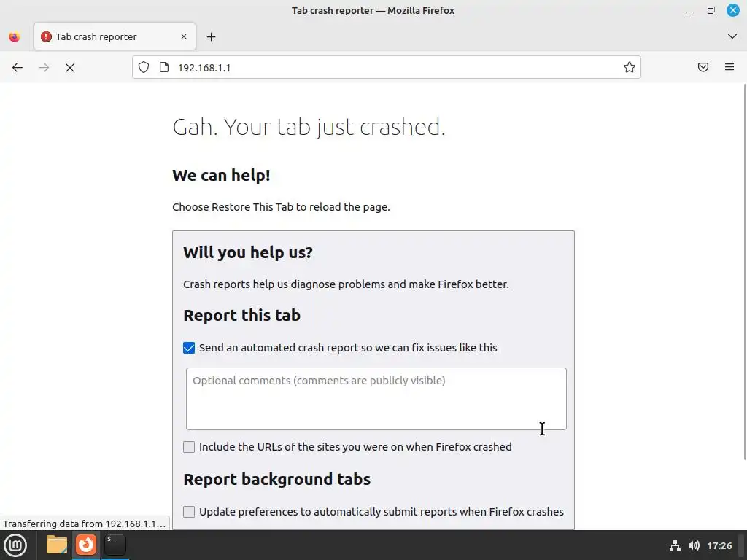Image resolution: width=747 pixels, height=560 pixels.
Task: Restore down the Firefox window
Action: pyautogui.click(x=711, y=10)
